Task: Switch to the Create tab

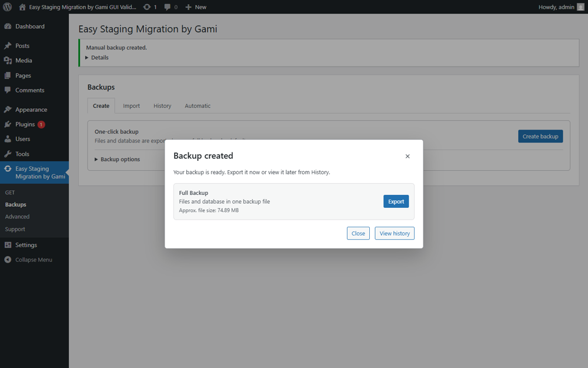Action: click(x=101, y=106)
